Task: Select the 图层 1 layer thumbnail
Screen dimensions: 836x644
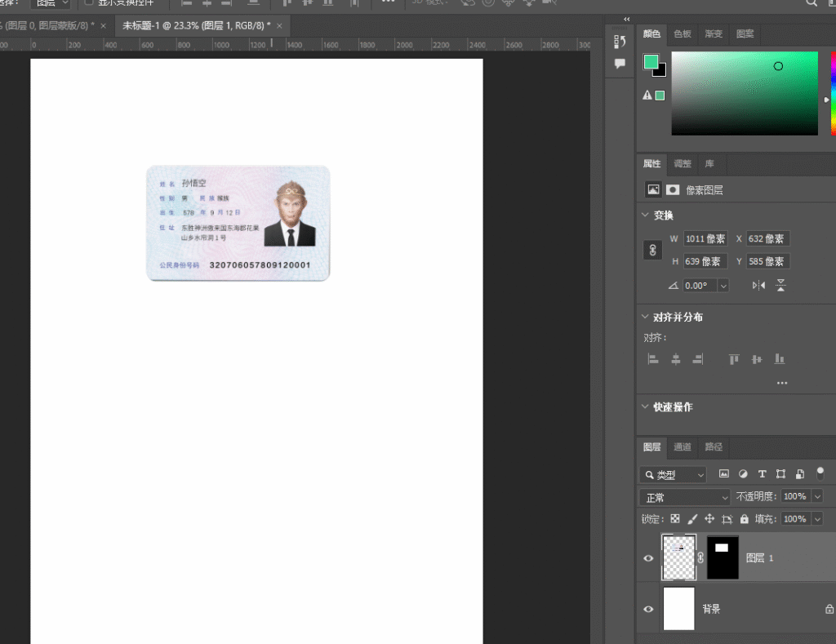Action: tap(678, 557)
